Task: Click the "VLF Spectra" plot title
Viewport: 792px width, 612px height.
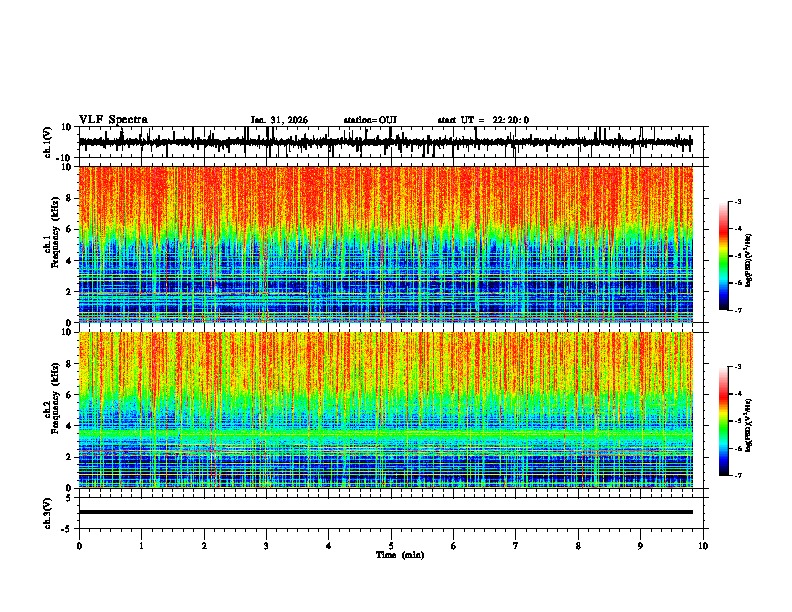Action: (113, 120)
